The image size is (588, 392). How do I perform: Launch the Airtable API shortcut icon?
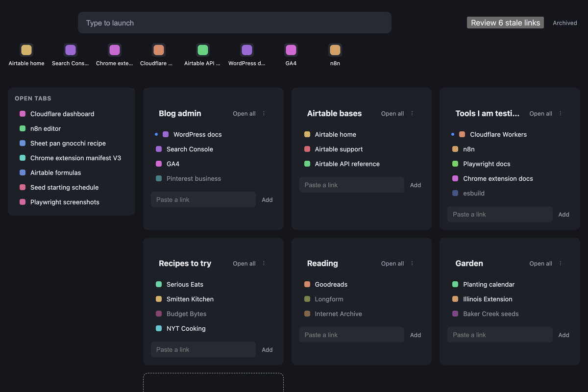pos(203,50)
